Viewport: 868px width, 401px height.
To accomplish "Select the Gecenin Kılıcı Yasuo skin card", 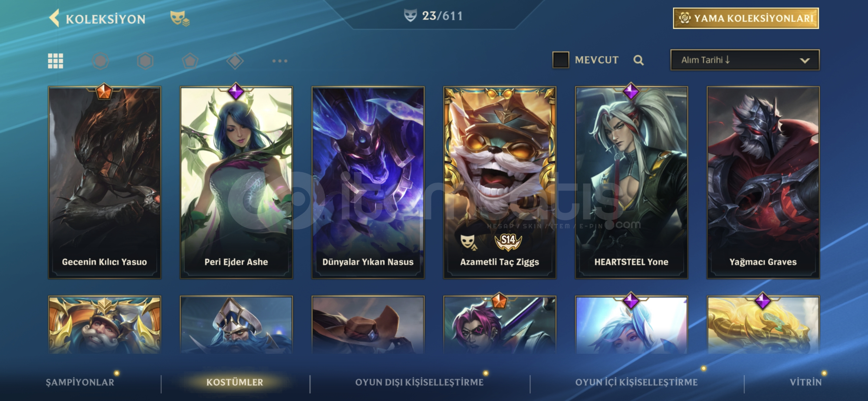I will click(105, 182).
